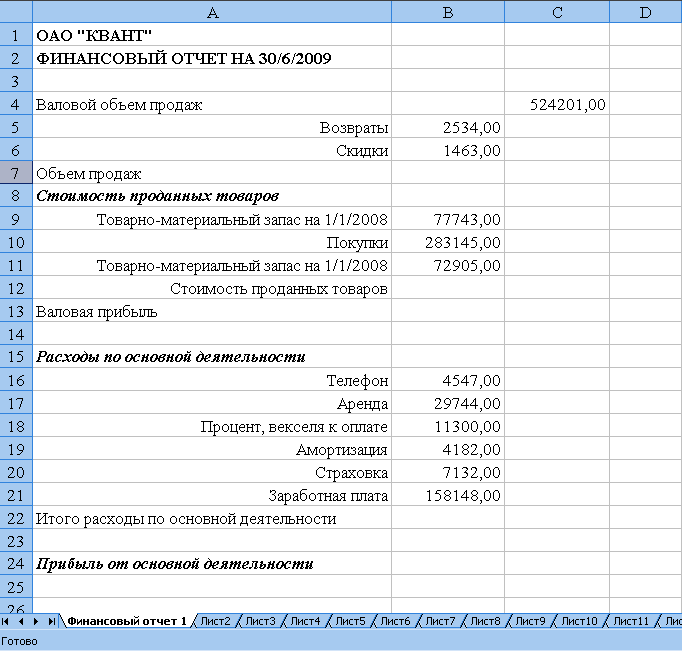Select the Страховка label cell

(212, 472)
